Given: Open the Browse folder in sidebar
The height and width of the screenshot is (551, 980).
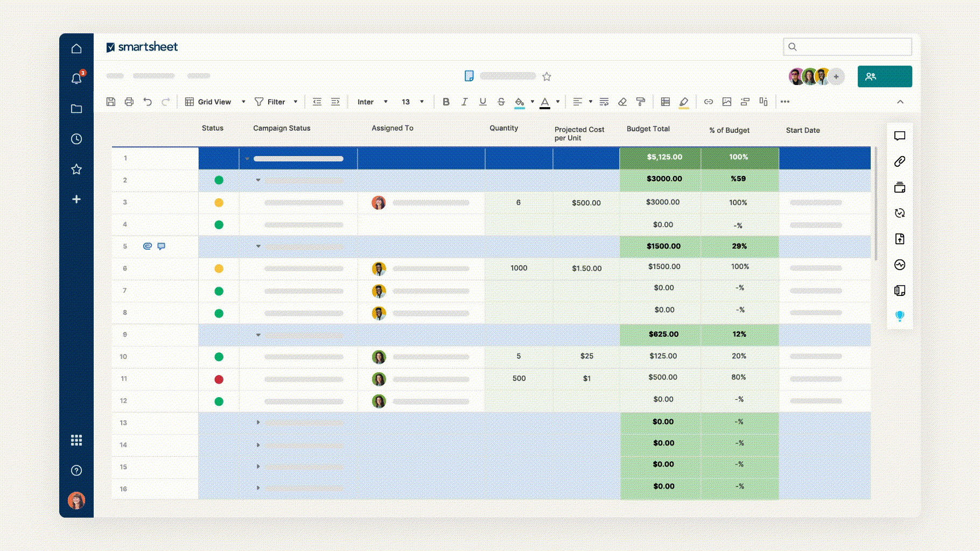Looking at the screenshot, I should coord(76,109).
